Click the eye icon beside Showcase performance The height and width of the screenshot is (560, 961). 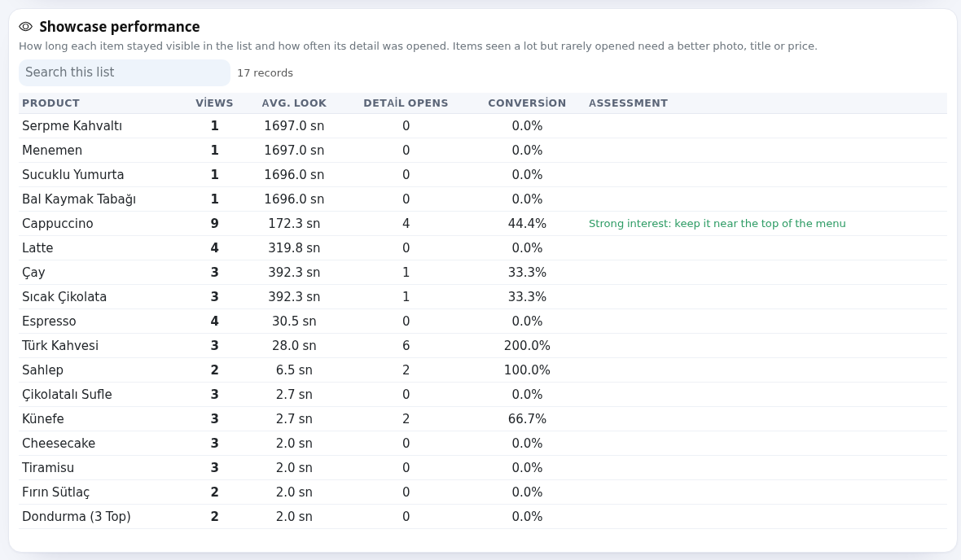point(26,27)
